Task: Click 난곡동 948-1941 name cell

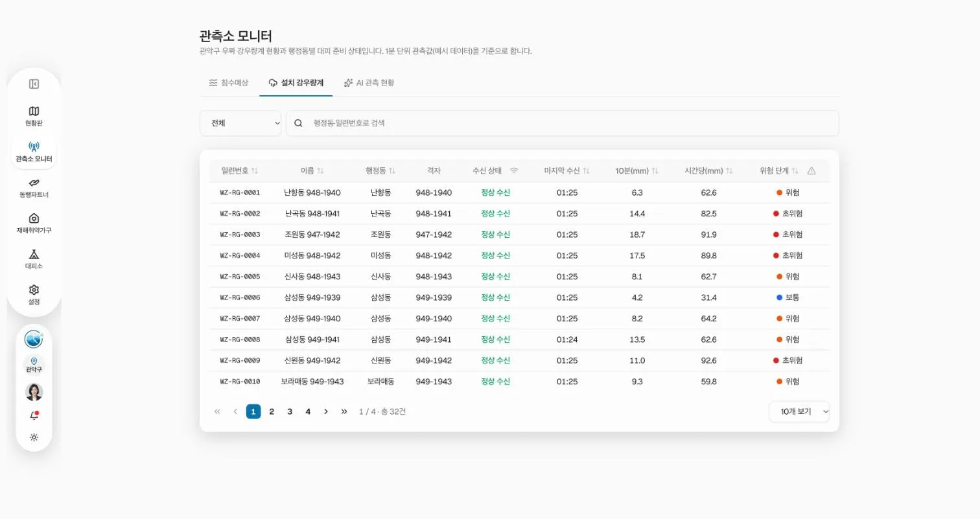Action: coord(312,214)
